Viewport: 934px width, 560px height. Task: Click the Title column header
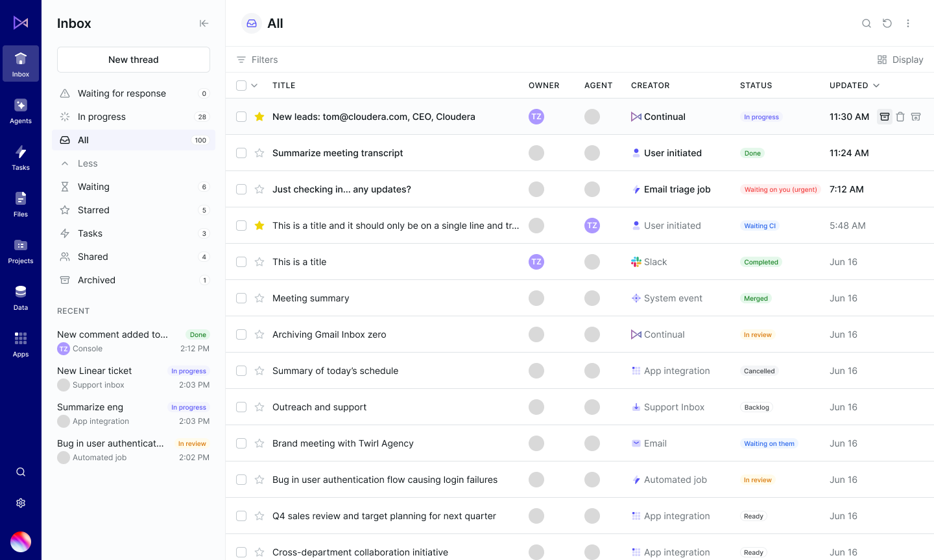pos(284,86)
